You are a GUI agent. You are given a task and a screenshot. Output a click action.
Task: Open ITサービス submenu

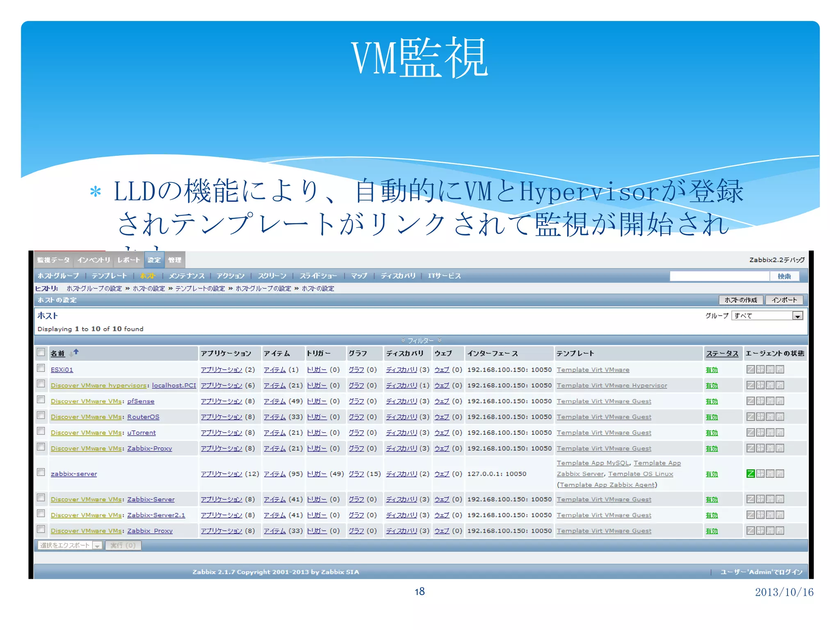tap(444, 276)
